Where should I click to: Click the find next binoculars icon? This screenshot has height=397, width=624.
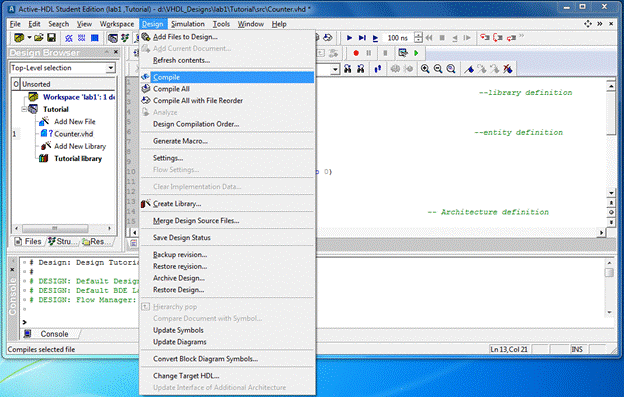pyautogui.click(x=361, y=69)
